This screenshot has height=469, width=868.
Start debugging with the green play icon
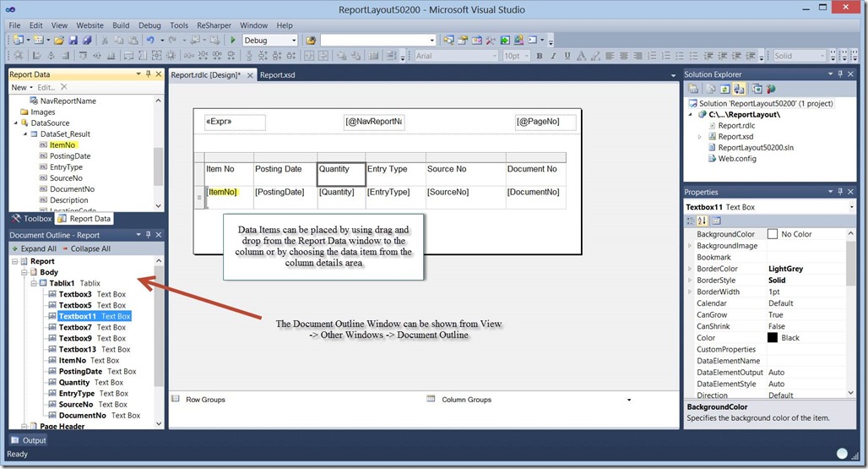click(x=233, y=40)
